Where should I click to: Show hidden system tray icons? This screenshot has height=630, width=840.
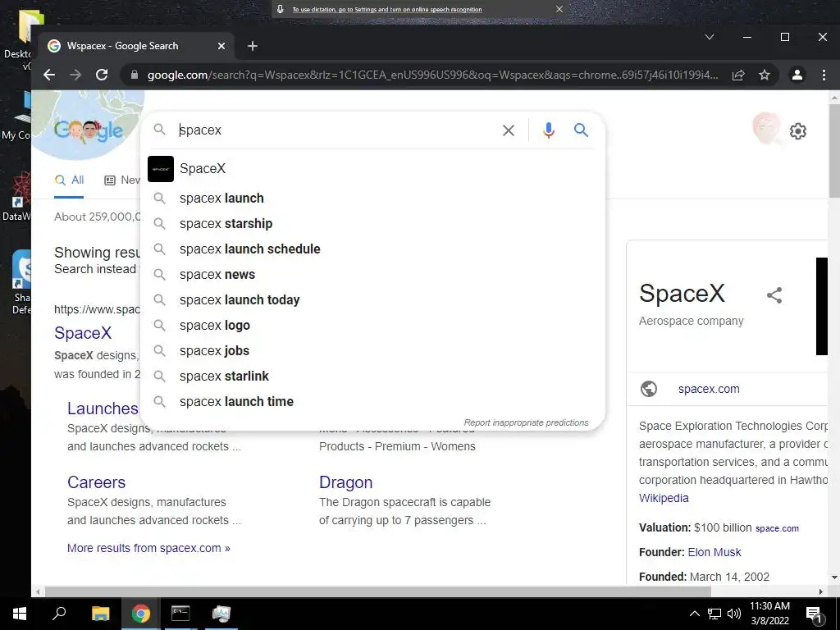click(694, 614)
